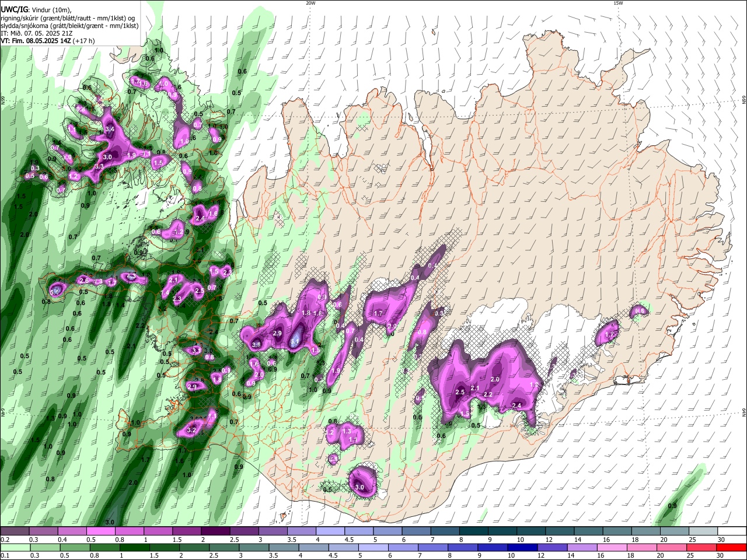
Task: Choose the navy blue 10–12 rain swatch
Action: click(x=522, y=547)
